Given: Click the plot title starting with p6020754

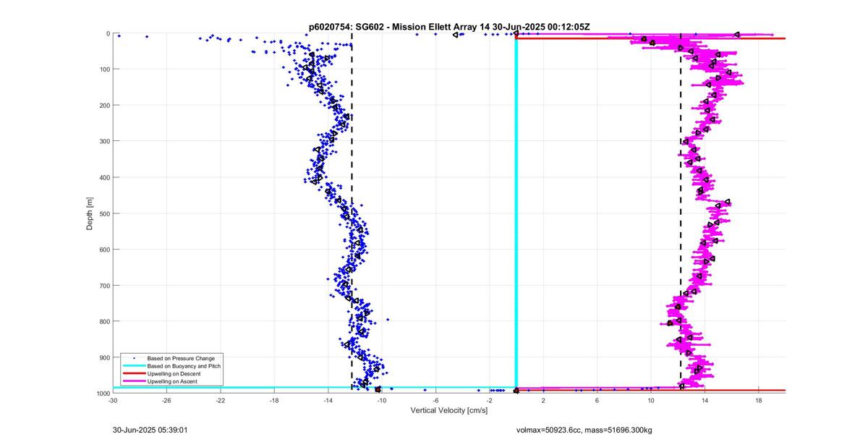Looking at the screenshot, I should [449, 27].
